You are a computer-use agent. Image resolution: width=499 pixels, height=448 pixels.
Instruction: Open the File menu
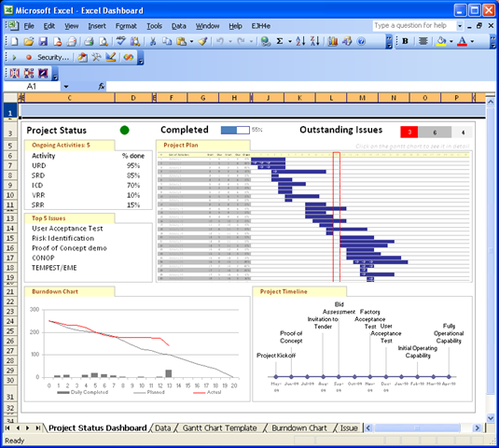[29, 26]
